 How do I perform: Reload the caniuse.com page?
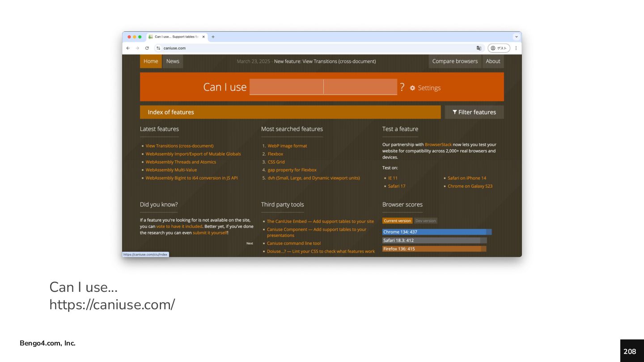[147, 48]
